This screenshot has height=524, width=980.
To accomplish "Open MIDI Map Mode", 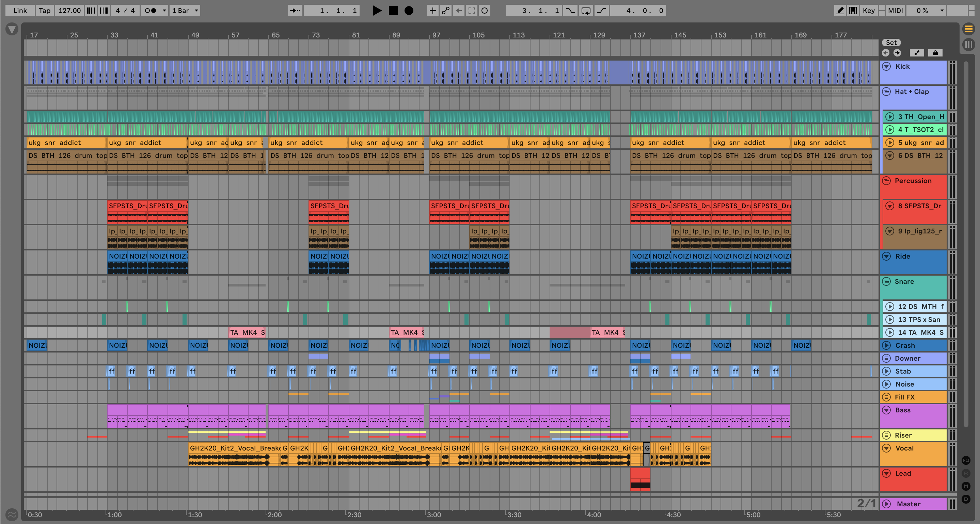I will 895,11.
